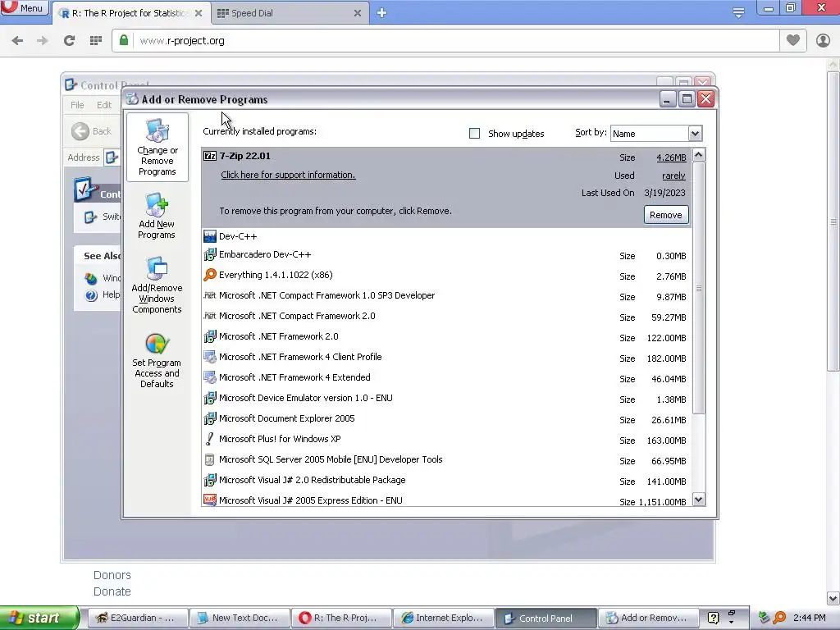Open the Opera account profile icon
The image size is (840, 630).
(823, 40)
